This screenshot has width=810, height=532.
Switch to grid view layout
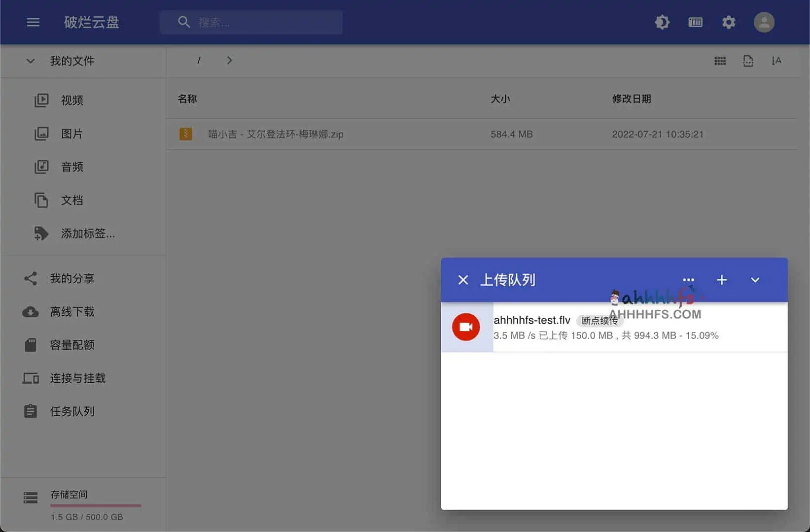720,61
